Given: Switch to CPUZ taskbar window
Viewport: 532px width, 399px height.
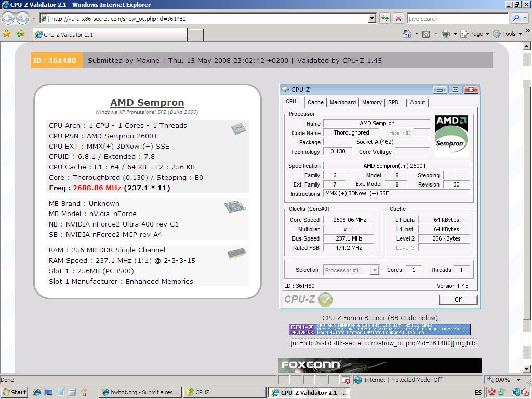Looking at the screenshot, I should [x=225, y=392].
